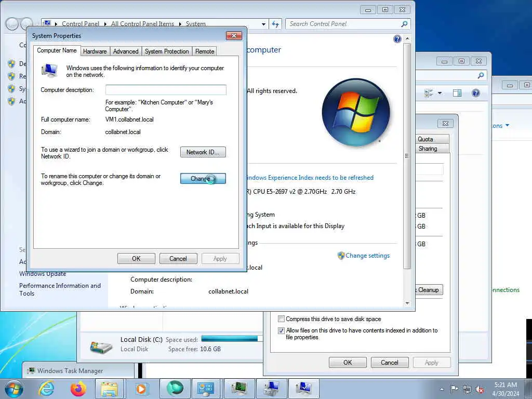This screenshot has height=399, width=532.
Task: Click the Change button in System Properties
Action: [203, 179]
